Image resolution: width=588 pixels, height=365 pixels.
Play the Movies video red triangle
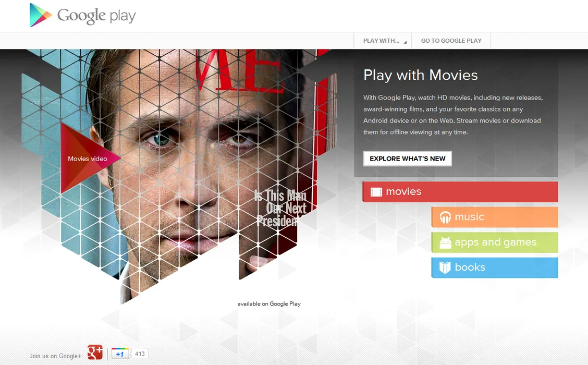pos(88,158)
